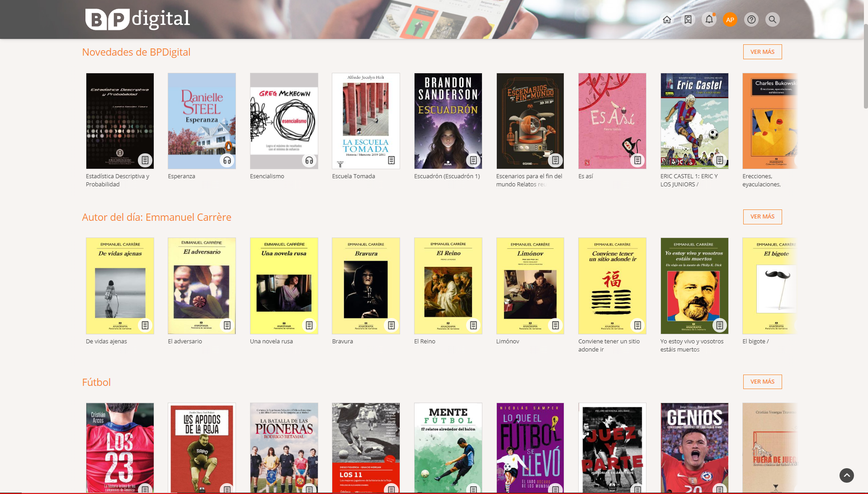Click the help question mark icon
The height and width of the screenshot is (494, 868).
[751, 19]
